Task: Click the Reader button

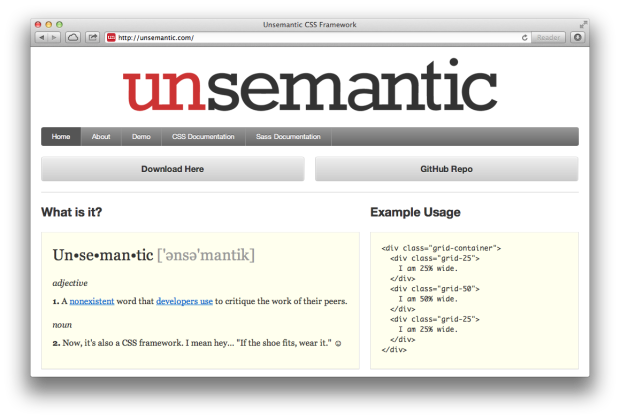Action: point(548,38)
